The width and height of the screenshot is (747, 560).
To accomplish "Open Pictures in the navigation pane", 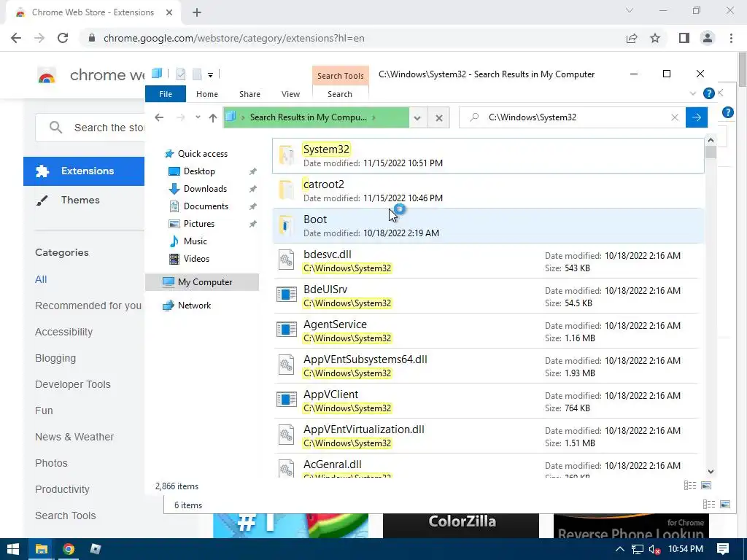I will pyautogui.click(x=198, y=223).
